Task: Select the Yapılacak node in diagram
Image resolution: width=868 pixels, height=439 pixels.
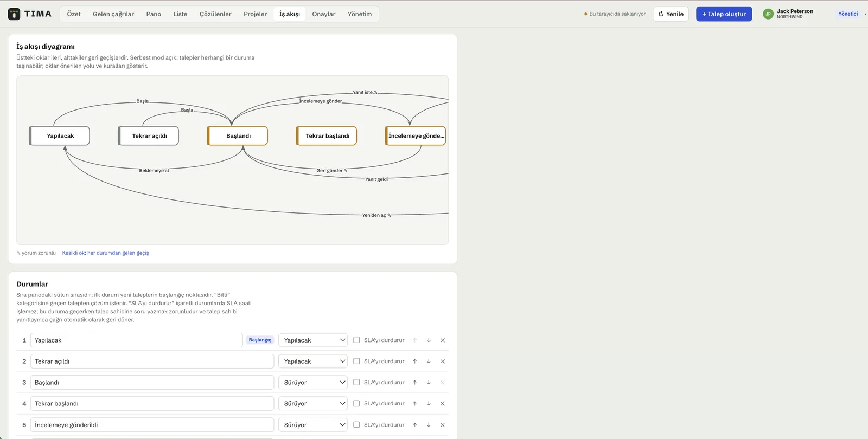Action: (x=60, y=136)
